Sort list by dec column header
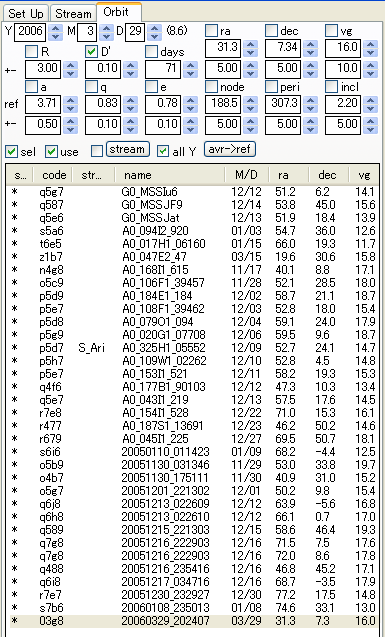The height and width of the screenshot is (637, 385). tap(329, 175)
